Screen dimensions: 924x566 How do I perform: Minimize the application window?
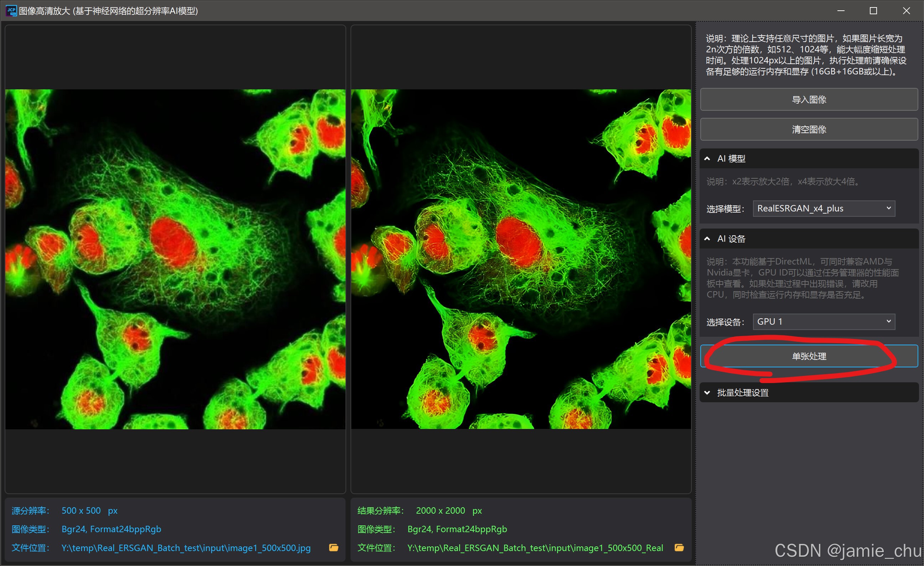841,10
